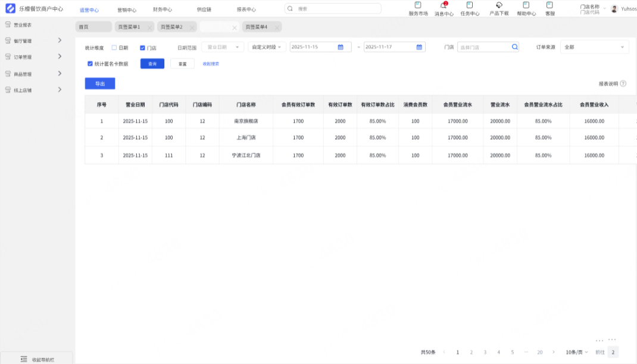637x364 pixels.
Task: Click the 收起导航栏 collapse icon
Action: click(x=24, y=359)
